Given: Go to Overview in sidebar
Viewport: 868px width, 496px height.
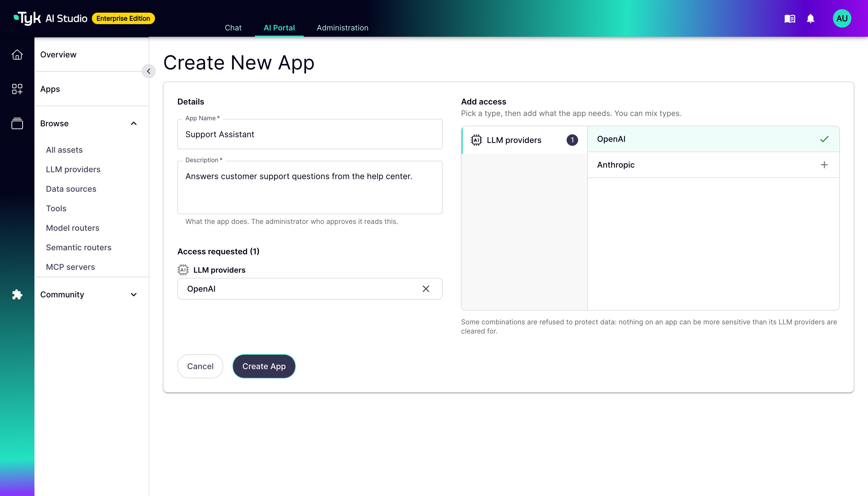Looking at the screenshot, I should click(x=58, y=55).
